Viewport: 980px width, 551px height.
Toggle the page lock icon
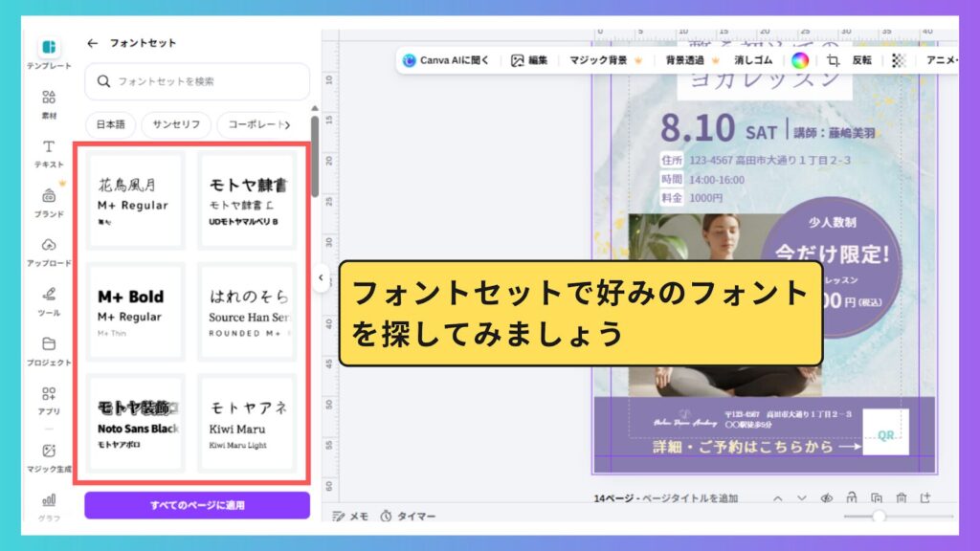(x=852, y=498)
